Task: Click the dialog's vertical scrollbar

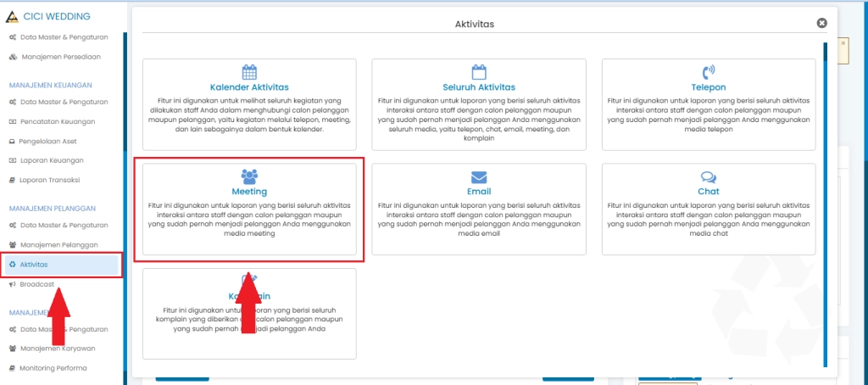Action: [825, 204]
